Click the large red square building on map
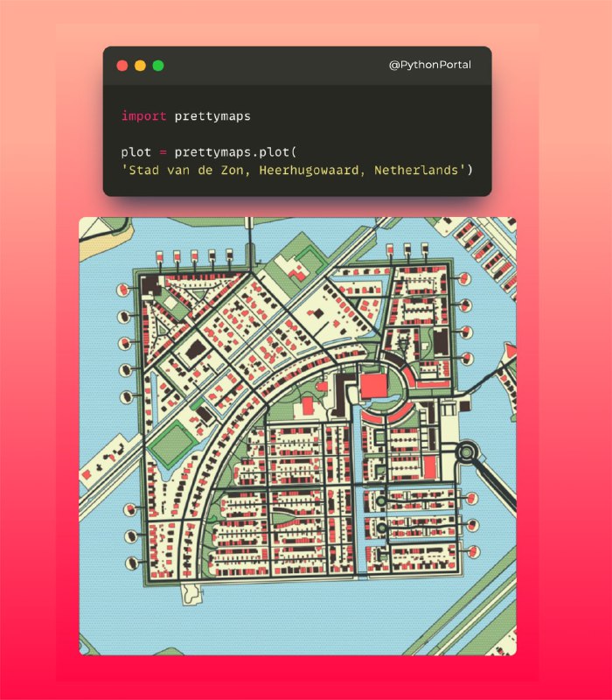 click(374, 387)
